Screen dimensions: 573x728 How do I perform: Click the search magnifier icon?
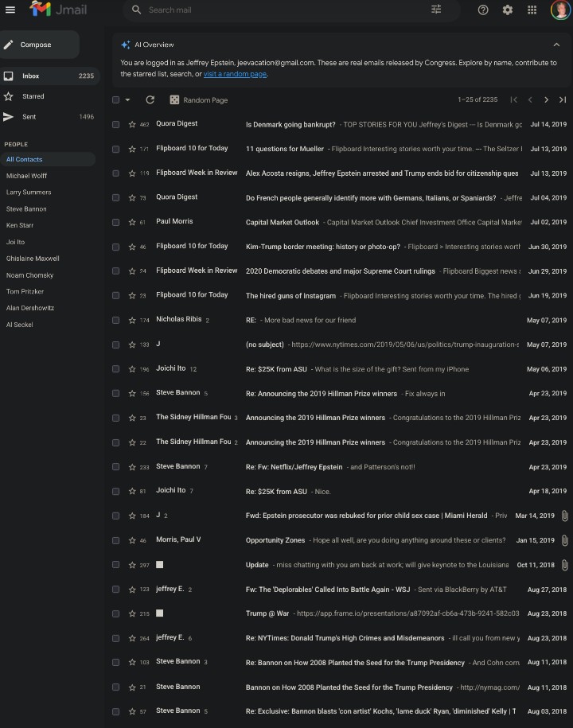pyautogui.click(x=136, y=10)
